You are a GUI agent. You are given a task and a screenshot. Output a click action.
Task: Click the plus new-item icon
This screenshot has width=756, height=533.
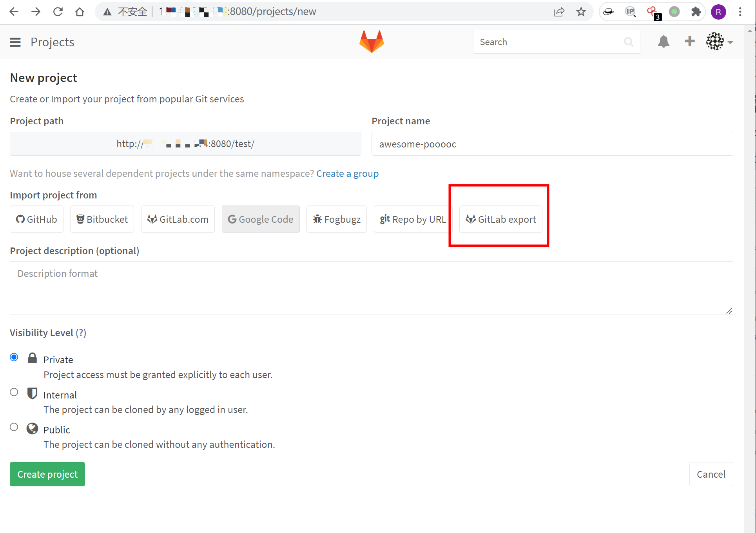click(689, 41)
